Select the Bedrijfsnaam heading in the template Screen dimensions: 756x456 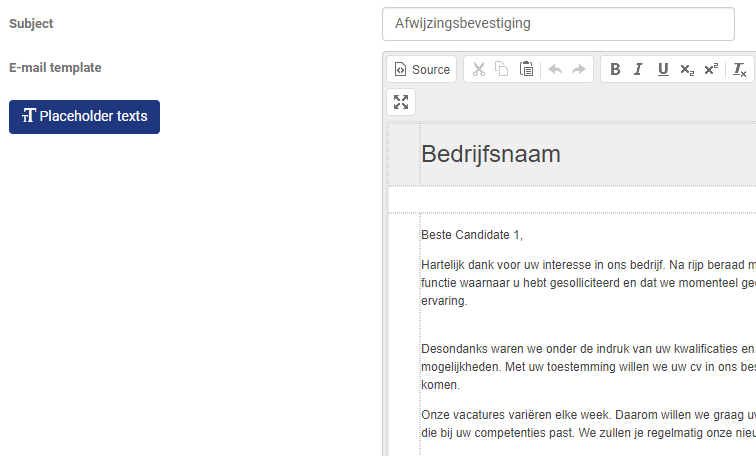click(491, 154)
